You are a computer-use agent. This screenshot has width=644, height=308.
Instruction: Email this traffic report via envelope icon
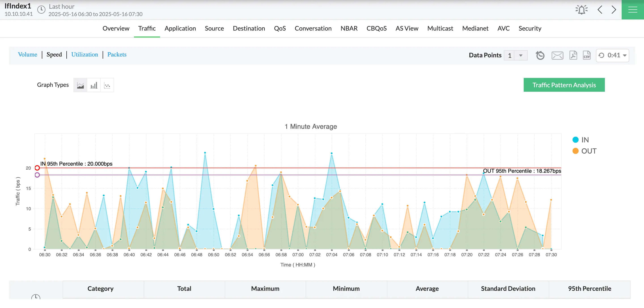click(x=557, y=55)
